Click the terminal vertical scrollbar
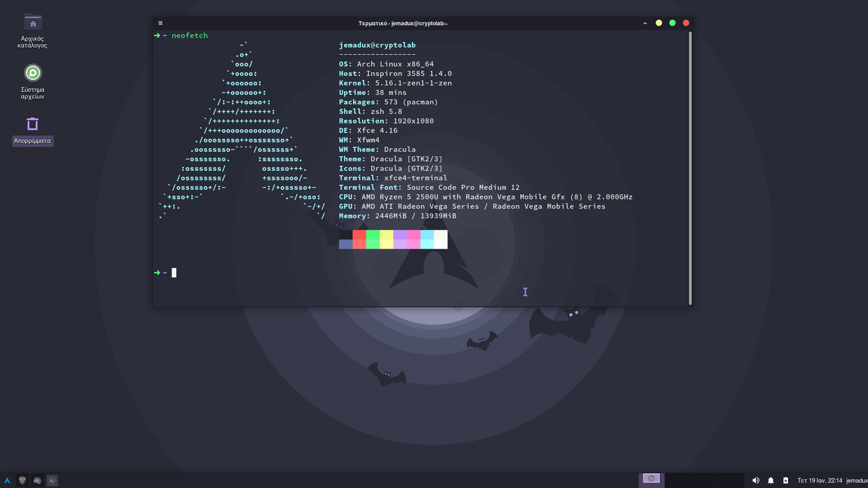 click(690, 168)
